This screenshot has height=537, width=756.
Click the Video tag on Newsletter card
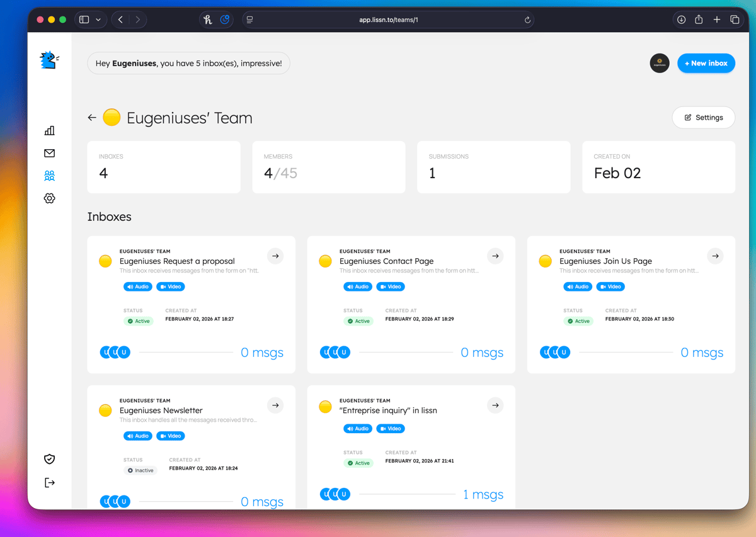pyautogui.click(x=171, y=436)
